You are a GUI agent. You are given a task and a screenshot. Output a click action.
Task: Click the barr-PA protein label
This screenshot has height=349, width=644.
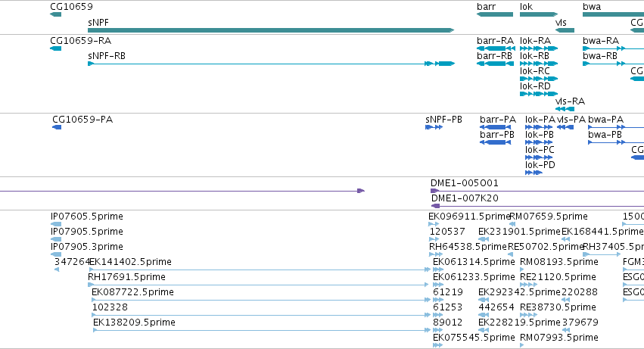coord(498,120)
